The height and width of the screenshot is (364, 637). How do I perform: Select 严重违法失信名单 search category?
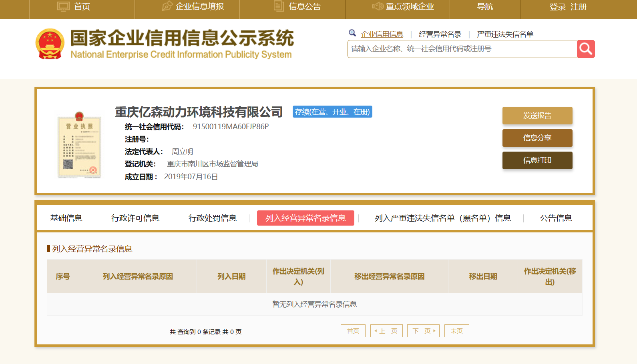pos(505,34)
